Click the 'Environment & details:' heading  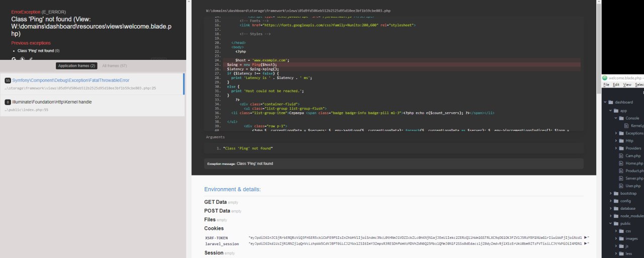click(232, 190)
